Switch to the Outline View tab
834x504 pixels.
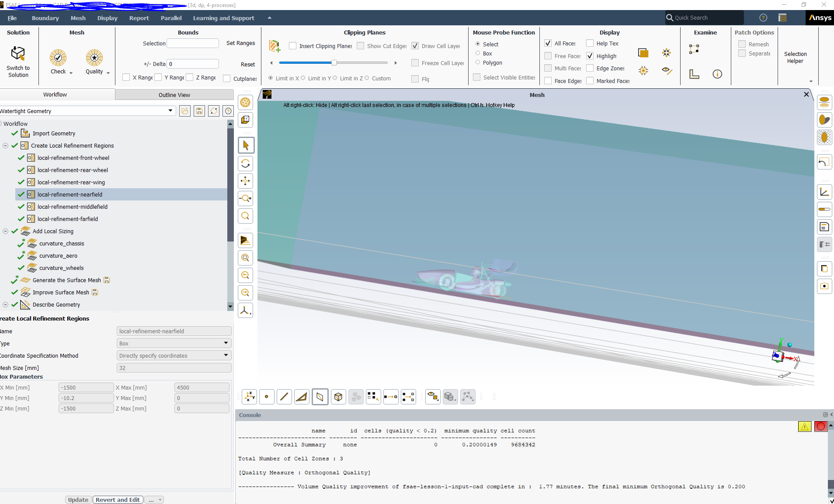(x=174, y=95)
